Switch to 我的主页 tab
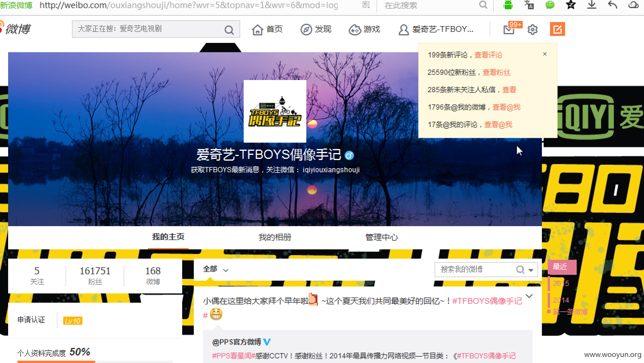 168,237
